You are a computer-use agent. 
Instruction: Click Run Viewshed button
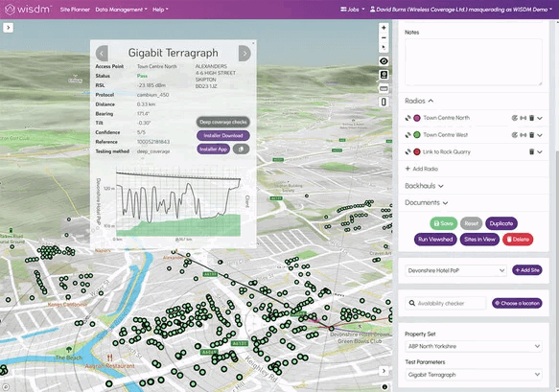pyautogui.click(x=435, y=239)
